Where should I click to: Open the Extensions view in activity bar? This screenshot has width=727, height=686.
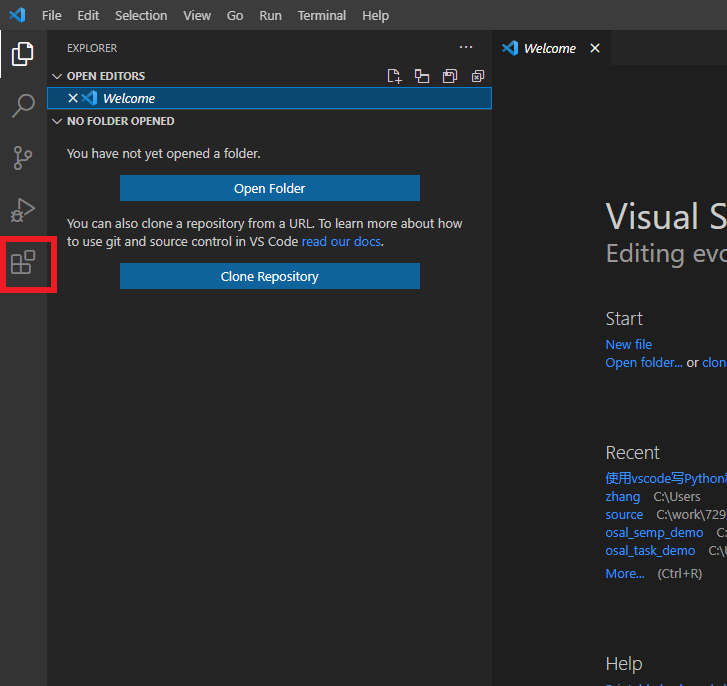23,263
